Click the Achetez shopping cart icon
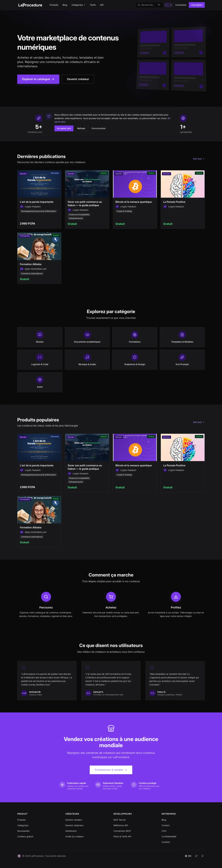Viewport: 222px width, 868px height. click(111, 596)
